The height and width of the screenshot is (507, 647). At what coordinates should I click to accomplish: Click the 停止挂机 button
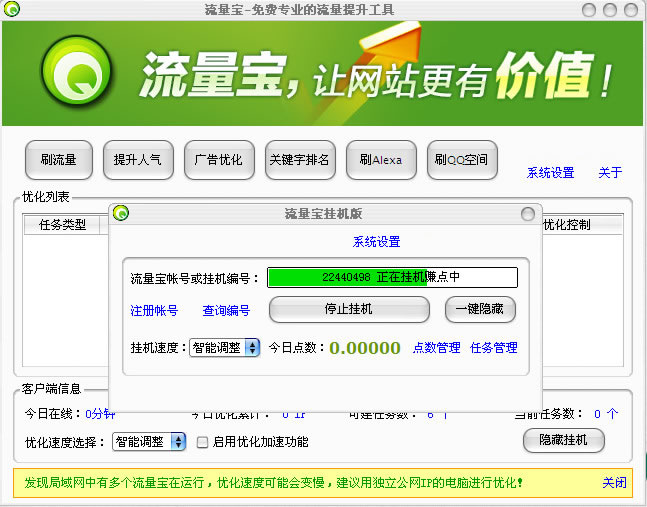(x=349, y=309)
